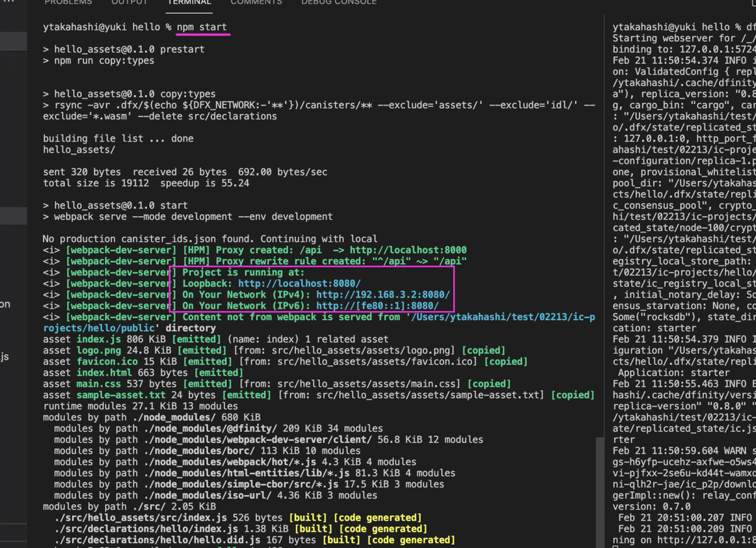Click 'No production canister_ids.json found' line
Screen dimensions: 756x548
coord(210,239)
